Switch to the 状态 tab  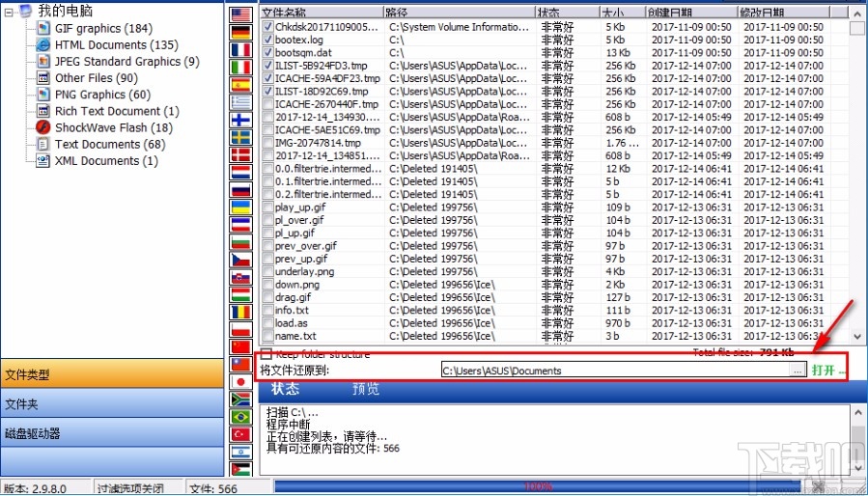pyautogui.click(x=285, y=389)
